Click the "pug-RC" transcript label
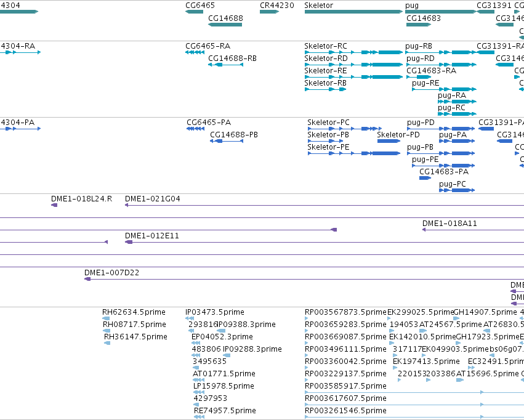This screenshot has height=420, width=524. (452, 108)
